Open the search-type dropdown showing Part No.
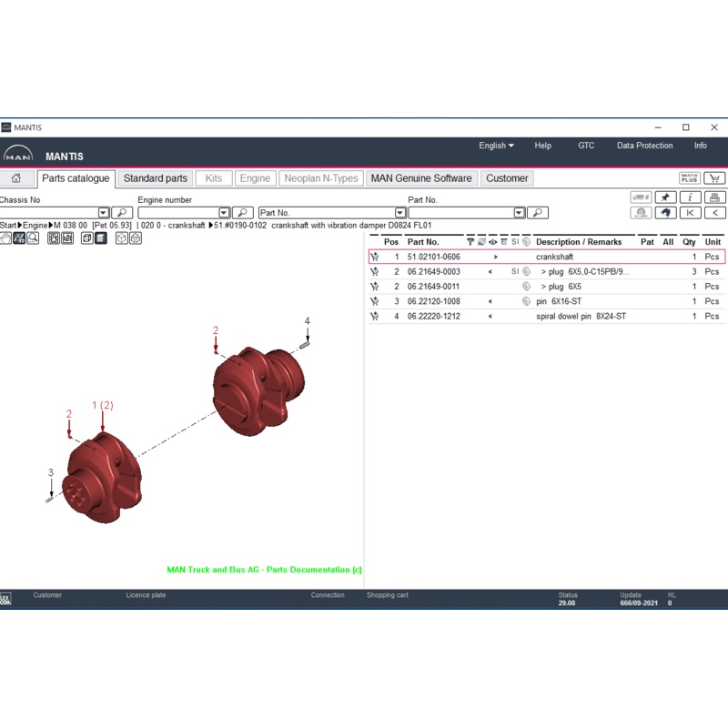The width and height of the screenshot is (728, 728). coord(400,213)
